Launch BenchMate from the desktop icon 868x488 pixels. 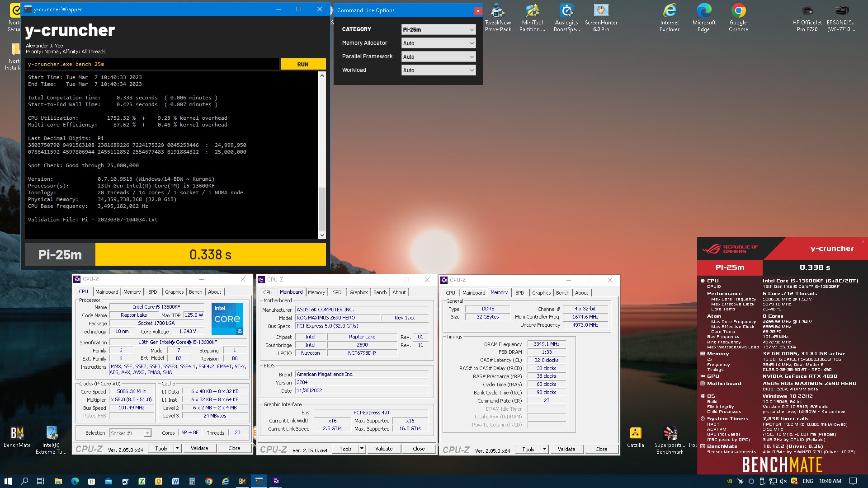point(17,437)
